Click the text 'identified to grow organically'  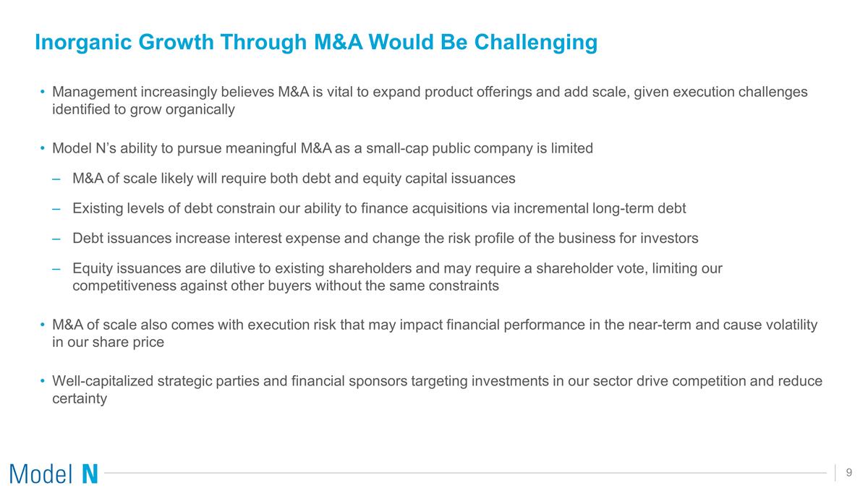[x=143, y=110]
